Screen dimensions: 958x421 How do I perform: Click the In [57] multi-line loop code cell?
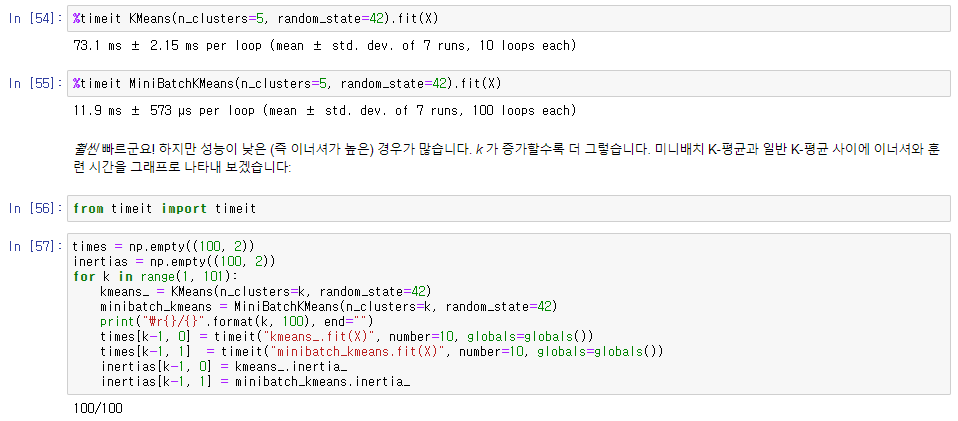point(508,313)
